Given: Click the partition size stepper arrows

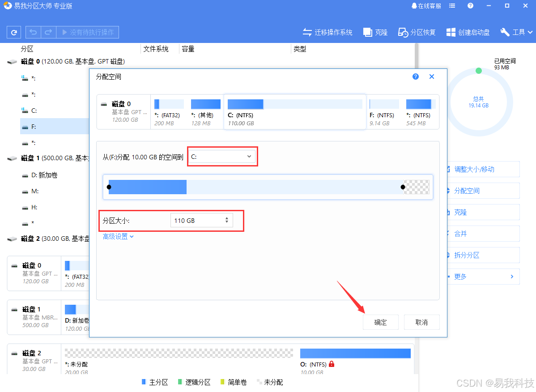Looking at the screenshot, I should (x=227, y=220).
